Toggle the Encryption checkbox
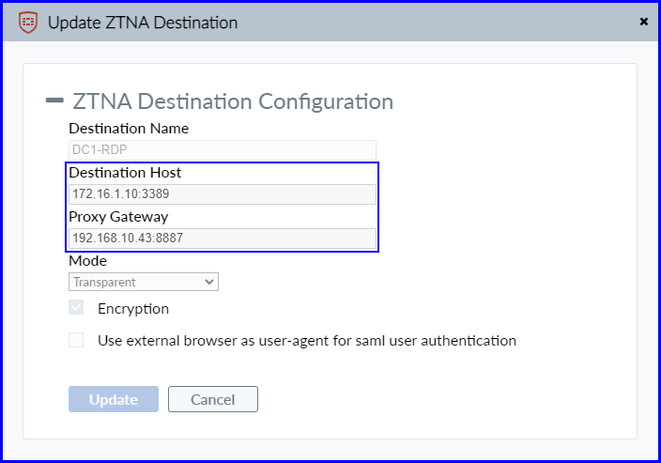Image resolution: width=661 pixels, height=463 pixels. (77, 308)
